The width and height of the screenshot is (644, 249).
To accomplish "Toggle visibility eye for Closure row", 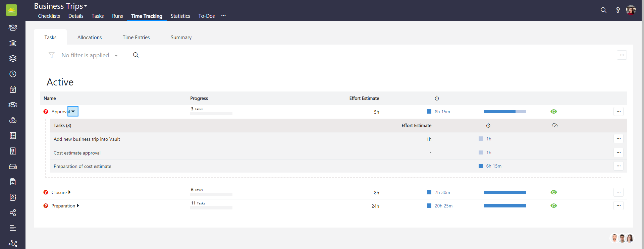I will tap(554, 192).
